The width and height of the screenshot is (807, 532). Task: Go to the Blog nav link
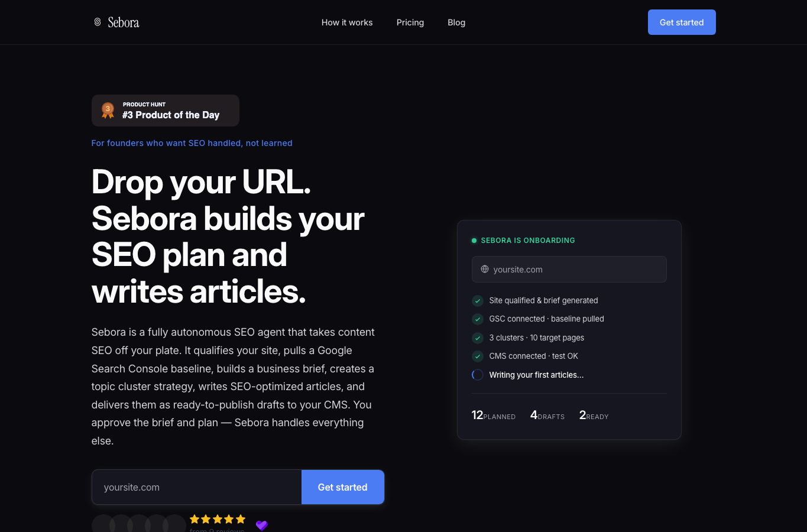456,22
